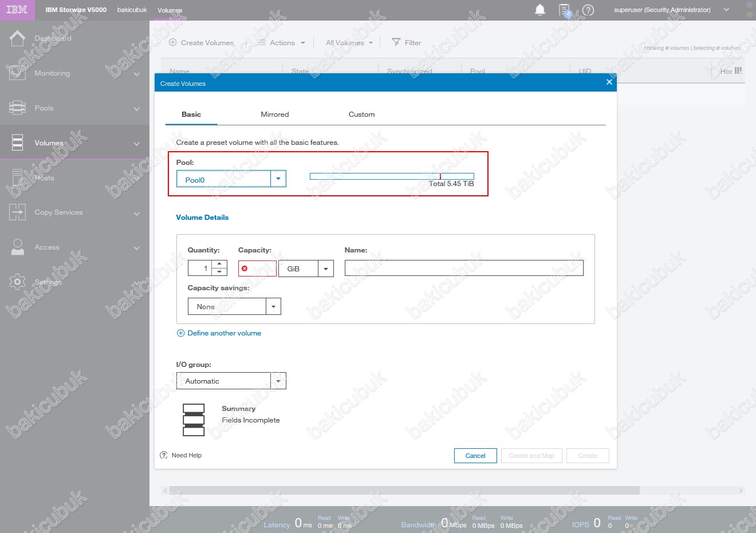Viewport: 756px width, 533px height.
Task: Click the horizontal scrollbar left arrow
Action: point(165,491)
